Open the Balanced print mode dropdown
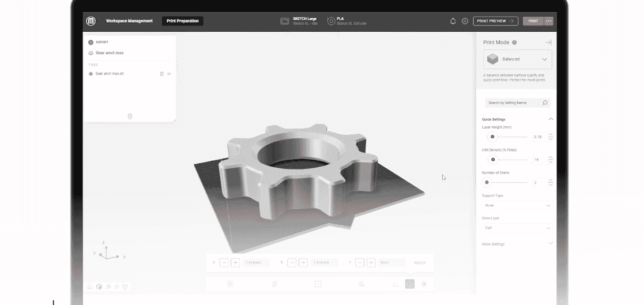This screenshot has width=644, height=305. (517, 59)
